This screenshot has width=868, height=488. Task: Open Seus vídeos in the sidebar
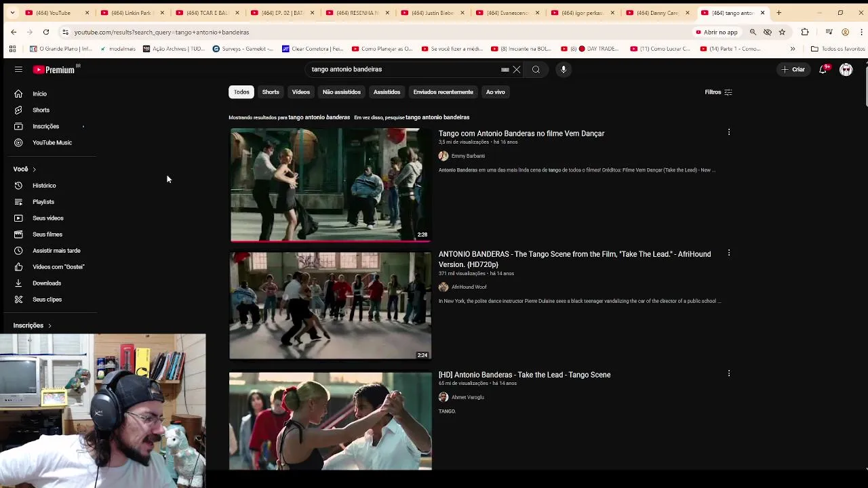[49, 218]
